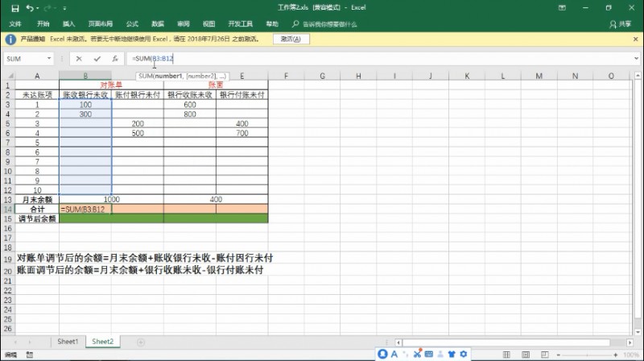Select the Sheet2 tab

coord(103,342)
